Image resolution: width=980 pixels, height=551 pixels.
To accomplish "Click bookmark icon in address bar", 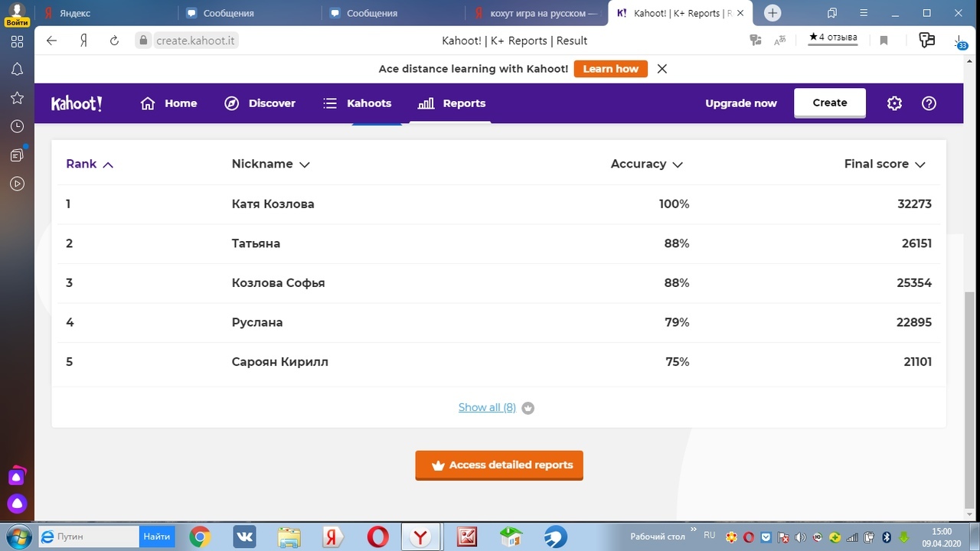I will (884, 41).
